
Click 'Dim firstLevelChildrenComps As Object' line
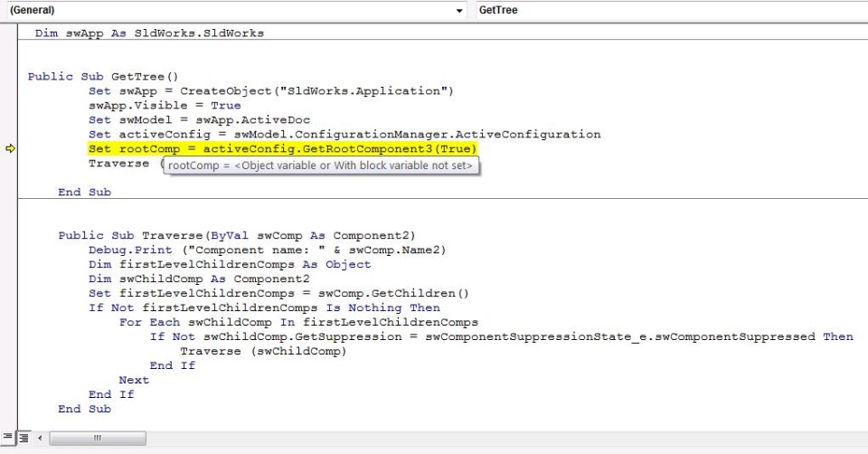pos(230,264)
